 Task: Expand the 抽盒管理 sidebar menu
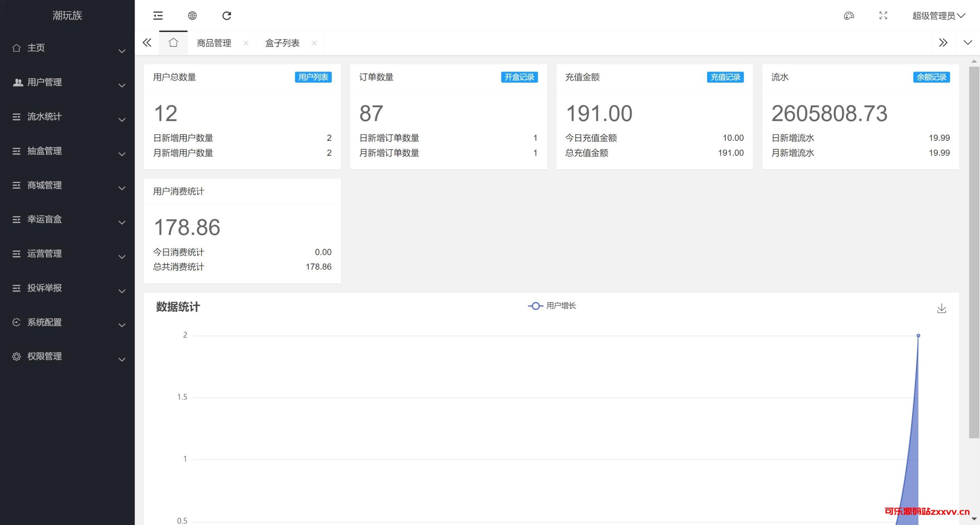point(67,151)
